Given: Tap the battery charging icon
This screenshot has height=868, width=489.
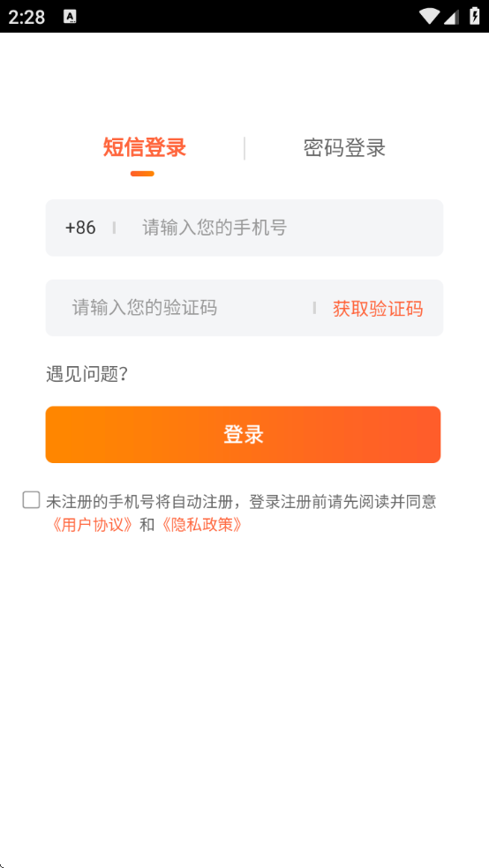Looking at the screenshot, I should [475, 16].
